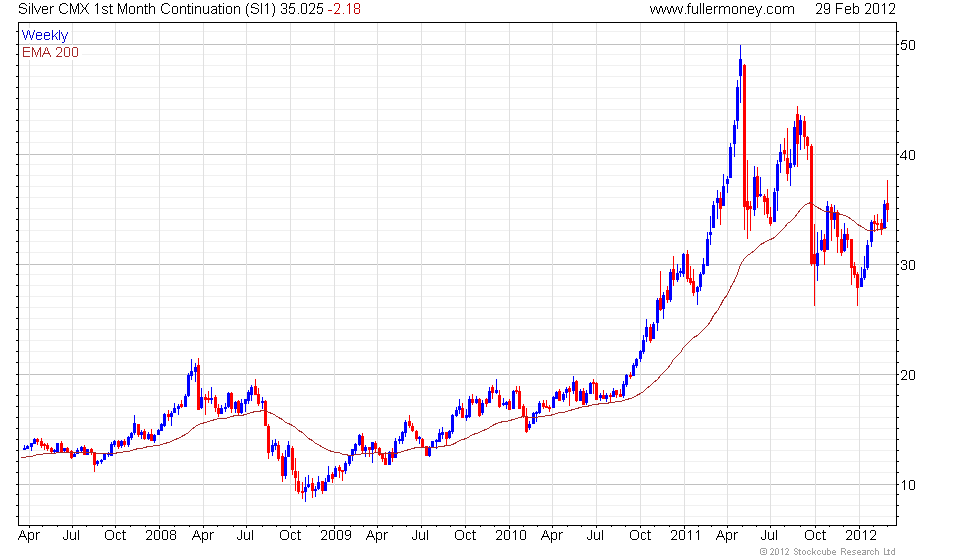Click the y-axis label 20

tap(908, 375)
